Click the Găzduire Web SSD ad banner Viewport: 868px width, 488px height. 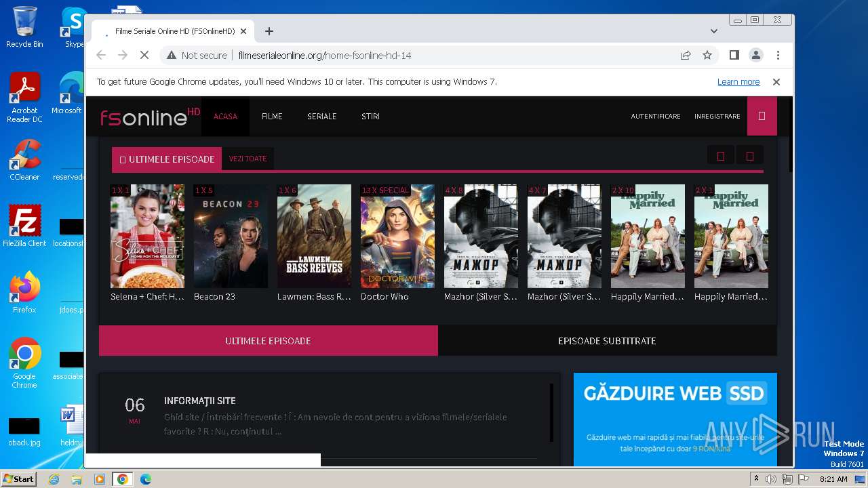click(x=675, y=420)
